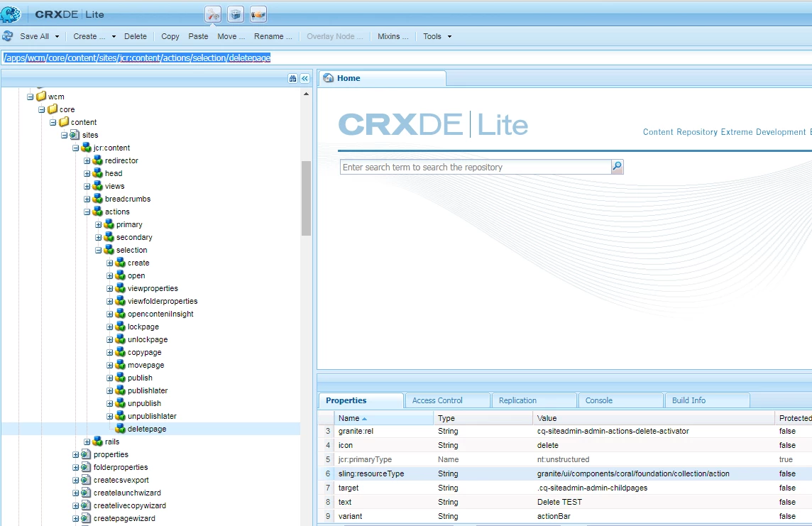Viewport: 812px width, 526px height.
Task: Switch to the Access Control tab
Action: [447, 400]
